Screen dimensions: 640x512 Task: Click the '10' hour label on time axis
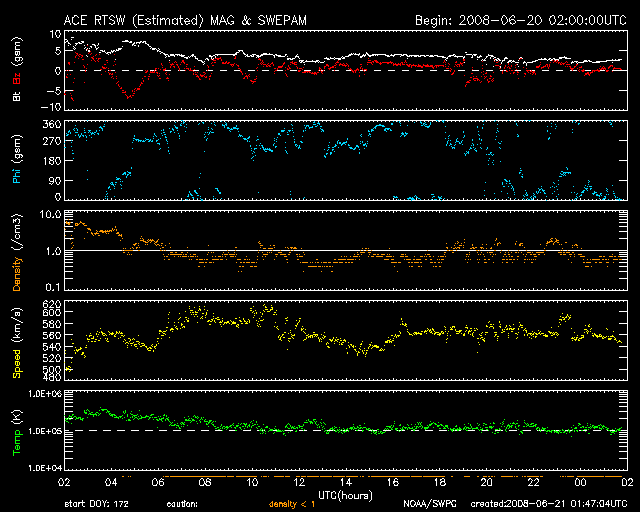(252, 482)
